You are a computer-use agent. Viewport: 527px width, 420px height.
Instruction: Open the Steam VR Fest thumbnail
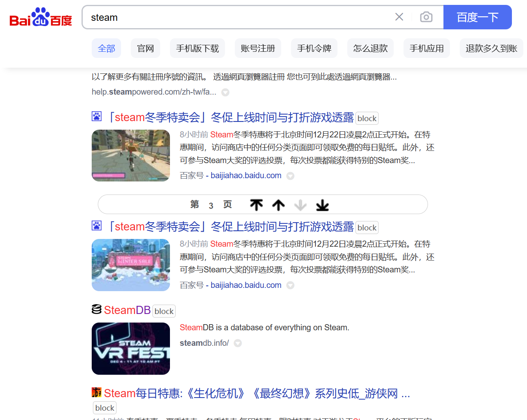point(131,349)
